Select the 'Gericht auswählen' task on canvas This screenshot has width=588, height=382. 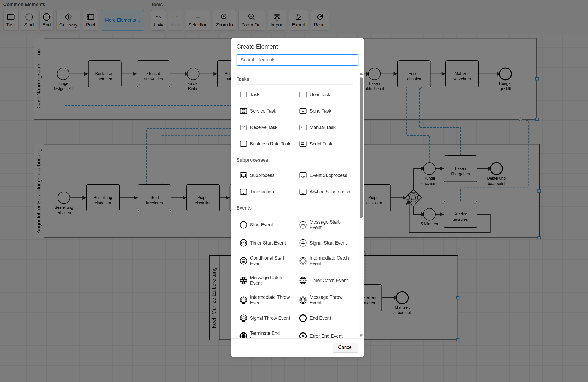click(x=153, y=74)
